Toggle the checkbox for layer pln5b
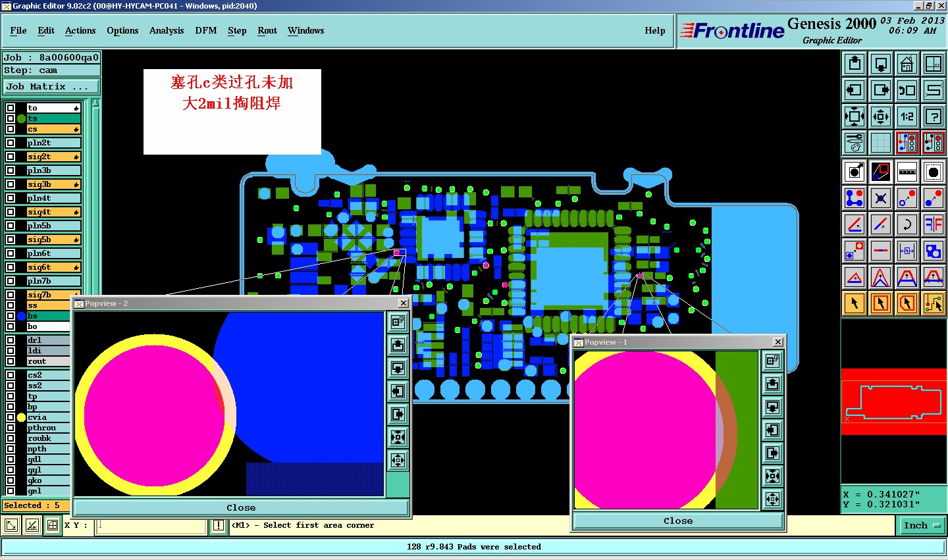948x560 pixels. click(11, 226)
